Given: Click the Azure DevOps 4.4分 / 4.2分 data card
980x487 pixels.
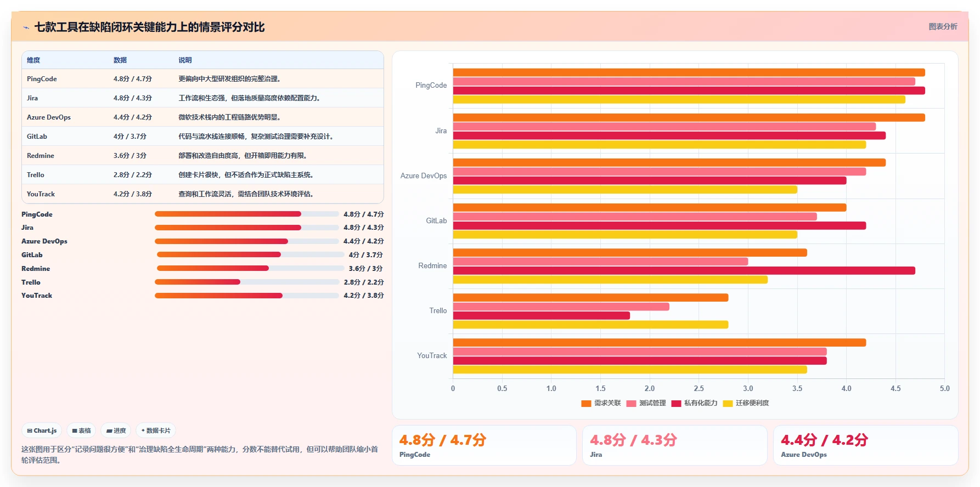Looking at the screenshot, I should pyautogui.click(x=866, y=445).
